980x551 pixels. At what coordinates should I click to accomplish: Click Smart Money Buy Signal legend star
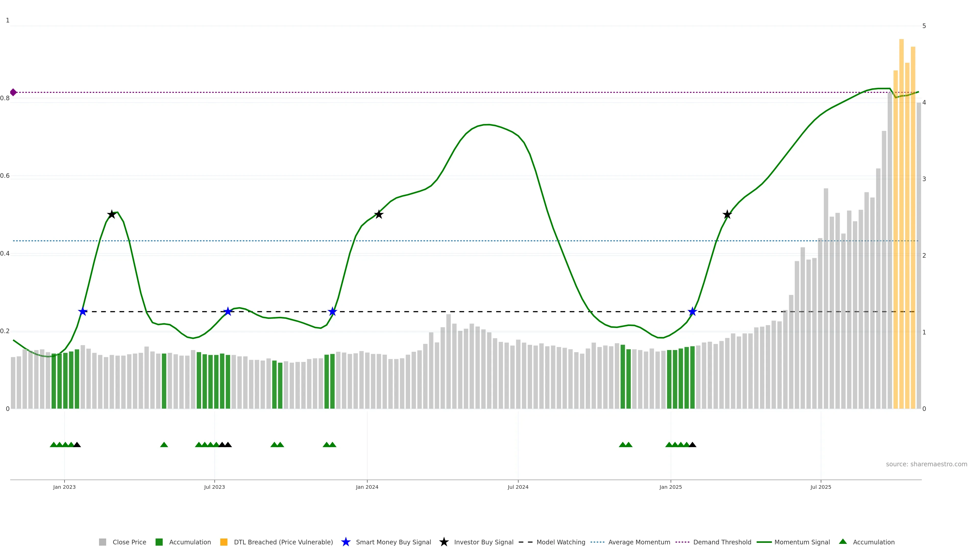(x=346, y=542)
